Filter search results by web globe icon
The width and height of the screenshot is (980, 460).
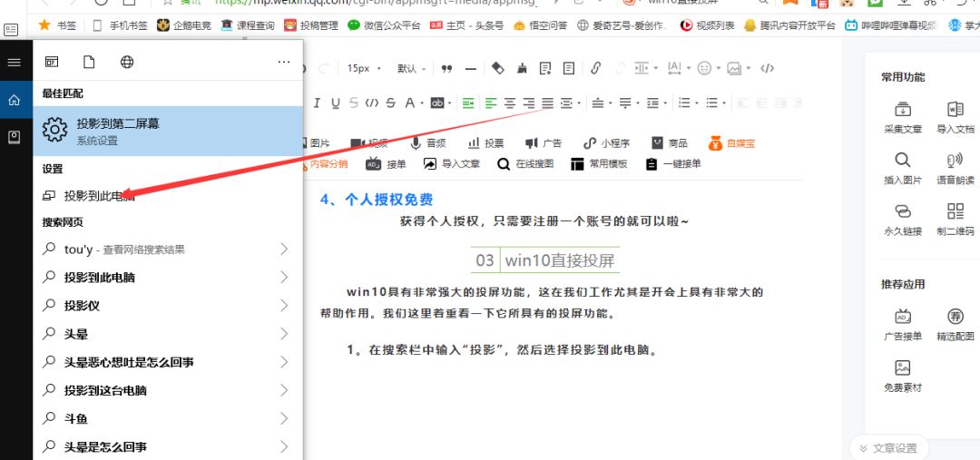click(127, 62)
